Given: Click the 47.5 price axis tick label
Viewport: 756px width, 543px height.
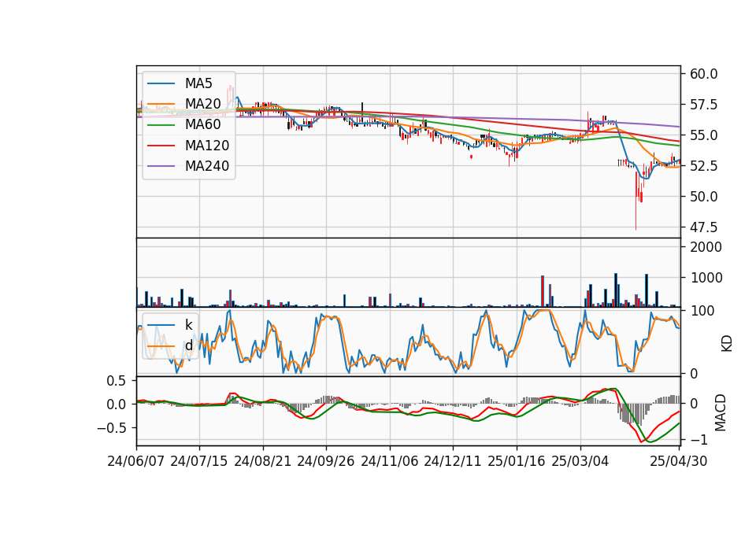Looking at the screenshot, I should tap(703, 227).
